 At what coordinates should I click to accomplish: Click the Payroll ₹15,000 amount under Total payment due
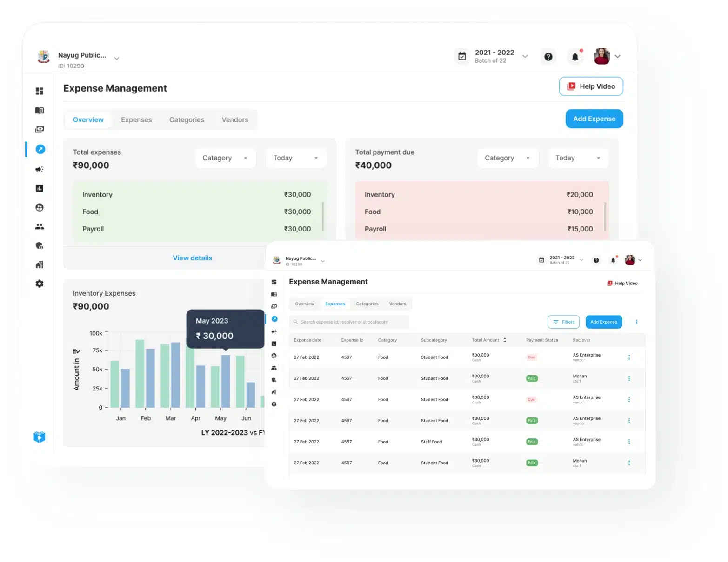click(580, 229)
